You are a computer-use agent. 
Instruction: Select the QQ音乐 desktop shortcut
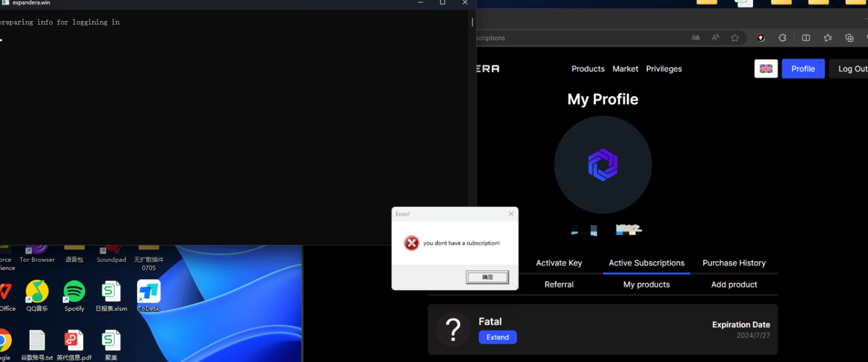[37, 292]
